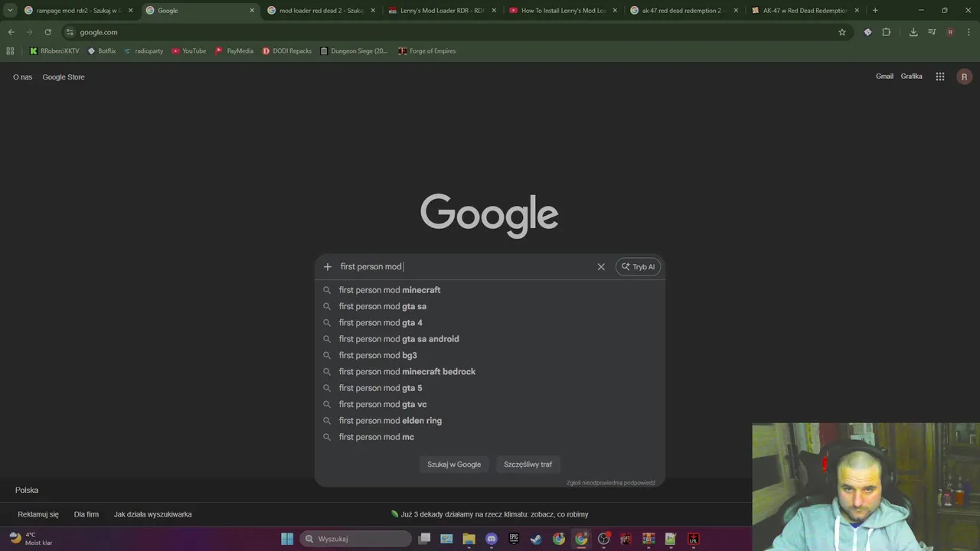Screen dimensions: 980x551
Task: Open Gmail link
Action: point(884,77)
